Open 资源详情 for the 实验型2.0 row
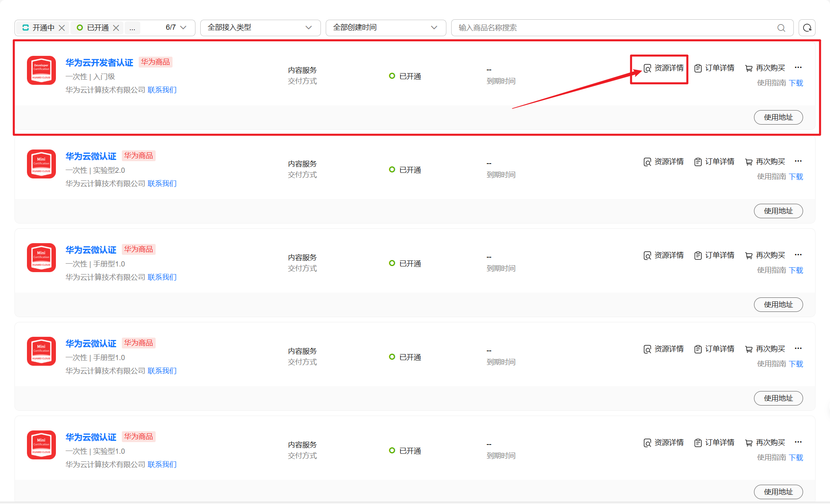Screen dimensions: 830x504 pos(664,162)
